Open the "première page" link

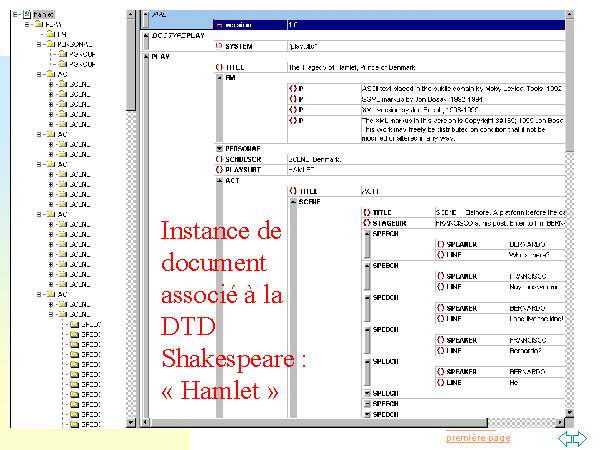tap(477, 438)
